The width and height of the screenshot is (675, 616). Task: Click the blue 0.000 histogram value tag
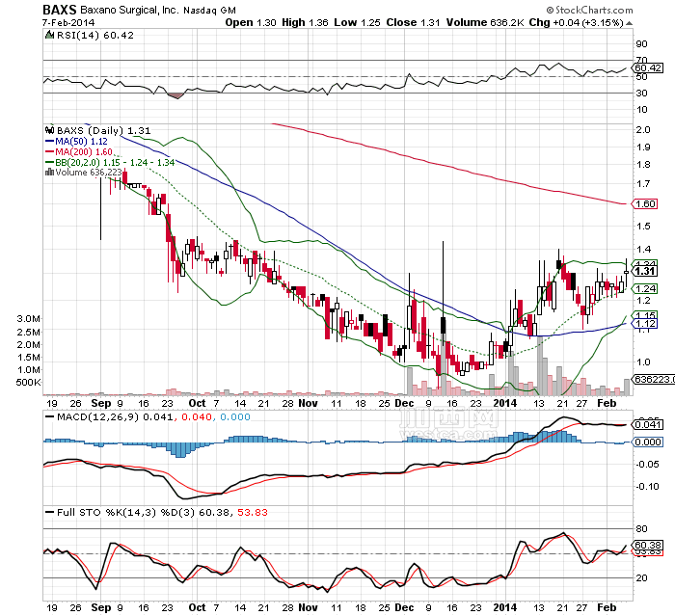click(647, 442)
